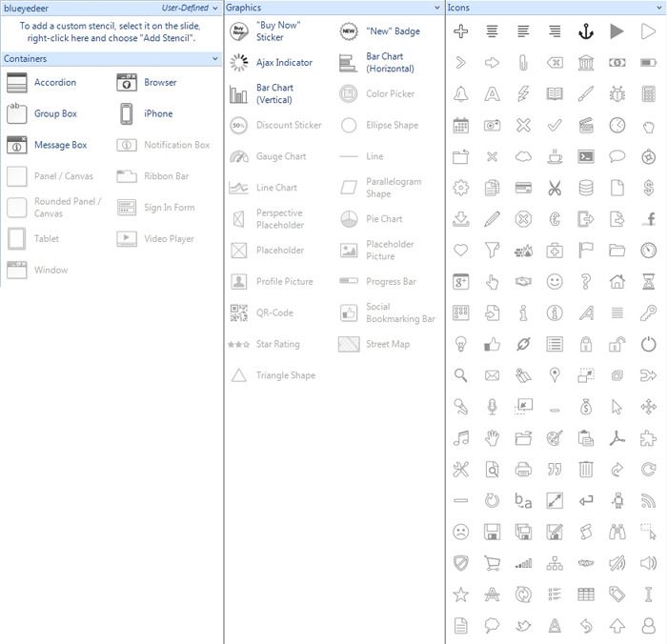The height and width of the screenshot is (644, 667).
Task: Pick the Parallelogram Shape graphic
Action: [x=380, y=188]
